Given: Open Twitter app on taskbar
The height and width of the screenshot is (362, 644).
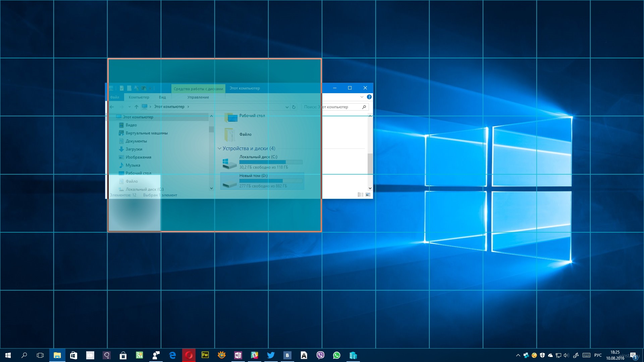Looking at the screenshot, I should click(271, 355).
